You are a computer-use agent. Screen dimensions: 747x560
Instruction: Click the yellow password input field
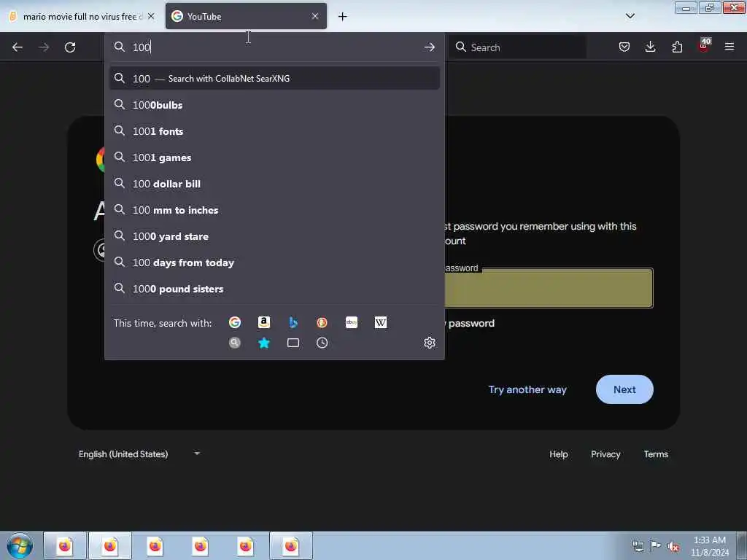(549, 289)
